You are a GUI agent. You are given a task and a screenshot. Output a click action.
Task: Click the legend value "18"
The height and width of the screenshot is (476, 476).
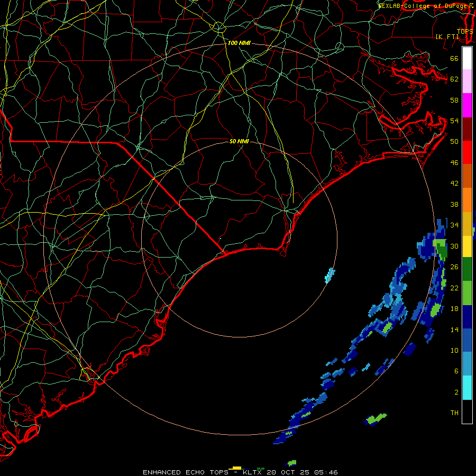(454, 309)
